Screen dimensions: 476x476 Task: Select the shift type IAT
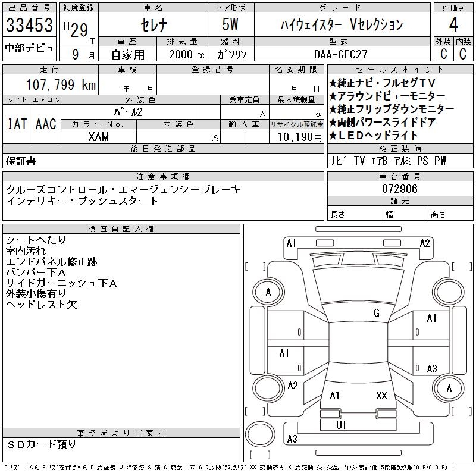pos(17,124)
